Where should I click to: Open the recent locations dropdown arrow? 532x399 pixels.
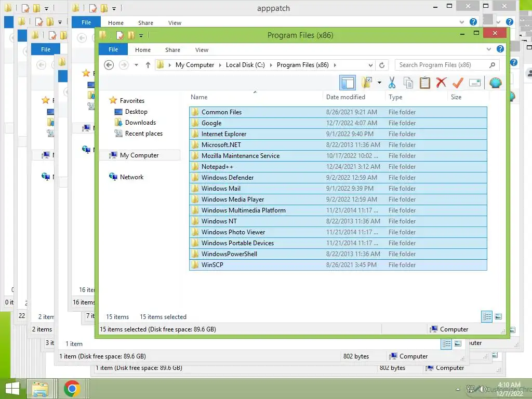pos(136,65)
